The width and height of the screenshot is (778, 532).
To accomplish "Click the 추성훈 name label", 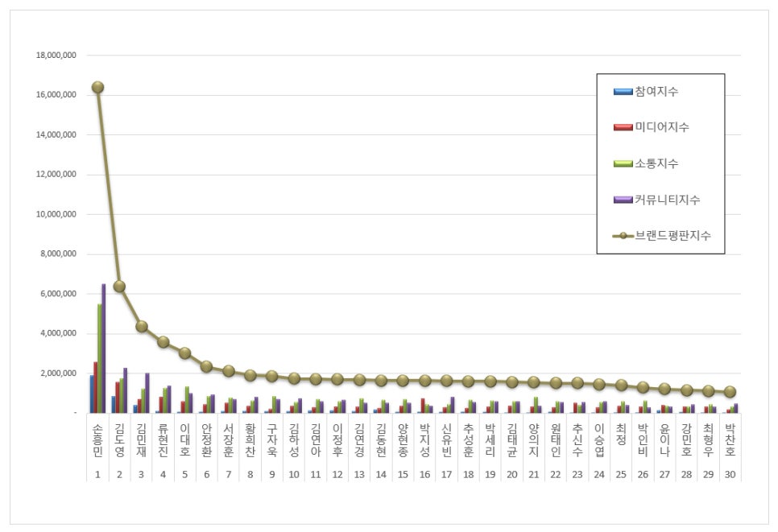I will [x=469, y=439].
